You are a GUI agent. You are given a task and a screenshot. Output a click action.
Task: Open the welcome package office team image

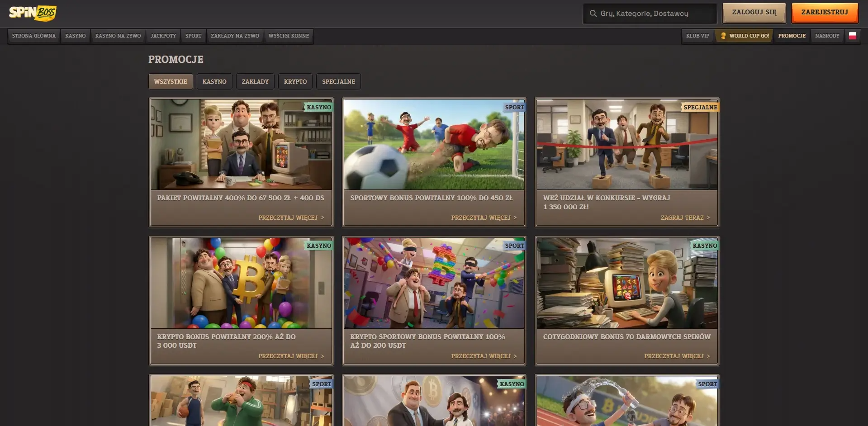241,144
